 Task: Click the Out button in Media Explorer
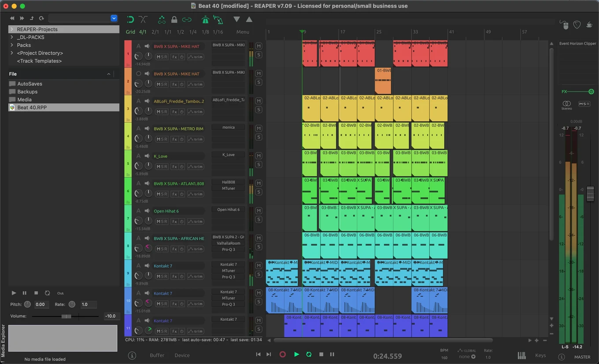(60, 293)
